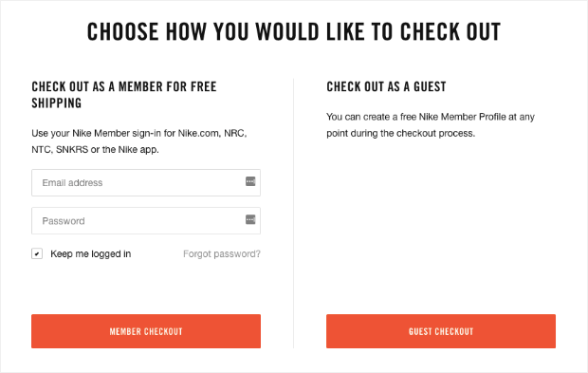This screenshot has height=373, width=588.
Task: Focus the Email address input field
Action: pos(146,182)
